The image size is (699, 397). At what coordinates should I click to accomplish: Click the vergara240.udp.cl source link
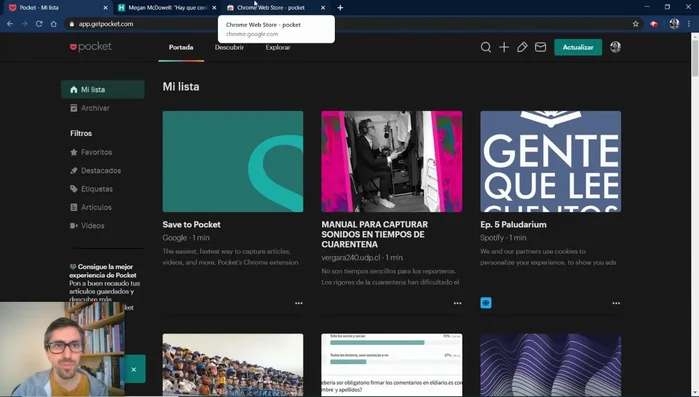pos(351,258)
